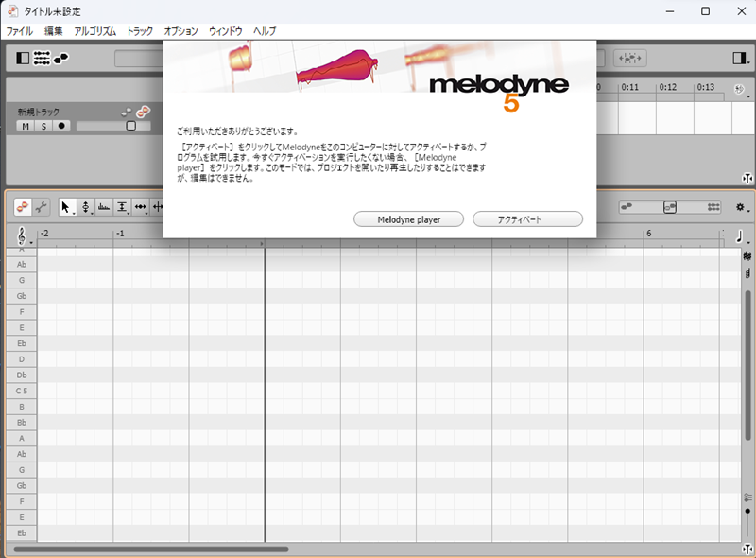The image size is (756, 558).
Task: Open the アルゴリズム menu
Action: 95,31
